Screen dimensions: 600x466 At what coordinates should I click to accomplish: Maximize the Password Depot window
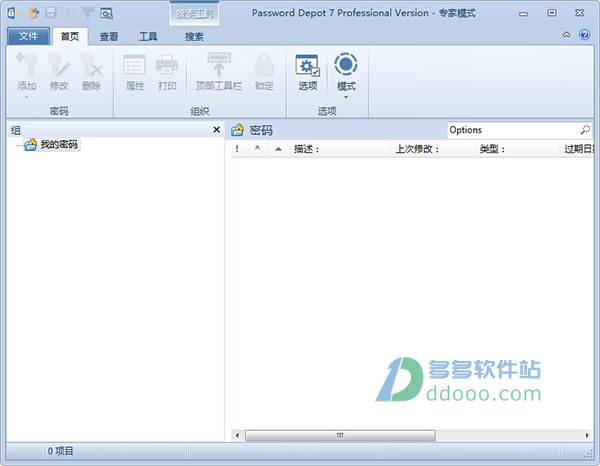tap(552, 13)
